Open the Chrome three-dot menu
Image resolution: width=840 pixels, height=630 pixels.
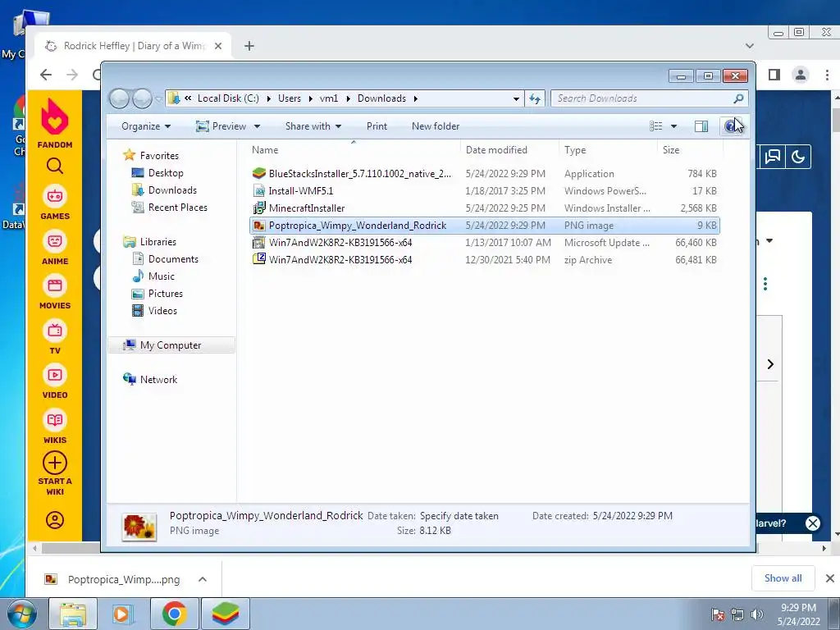click(827, 75)
